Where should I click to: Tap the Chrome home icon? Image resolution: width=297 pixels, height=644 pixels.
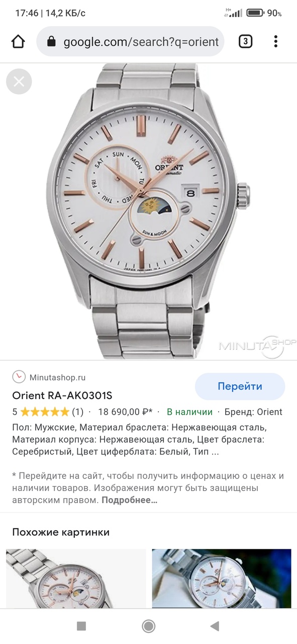18,42
